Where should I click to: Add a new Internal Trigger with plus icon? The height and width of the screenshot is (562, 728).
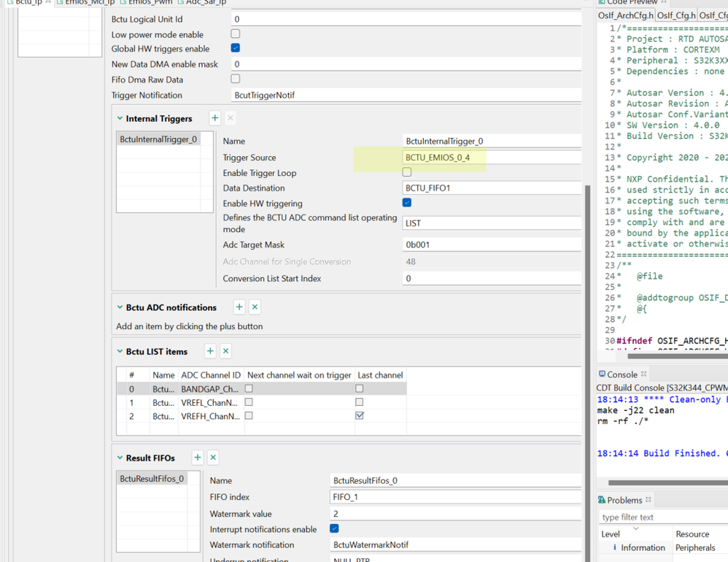coord(214,118)
